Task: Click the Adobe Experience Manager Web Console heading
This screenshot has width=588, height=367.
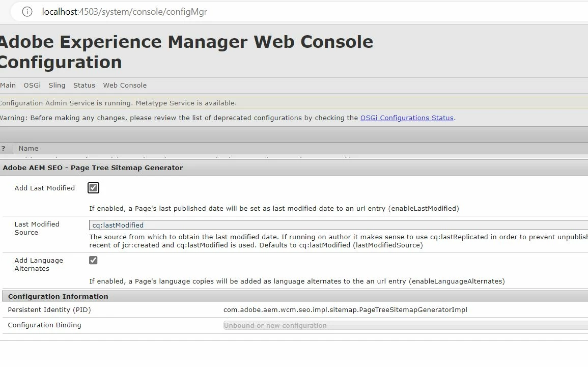Action: [186, 52]
